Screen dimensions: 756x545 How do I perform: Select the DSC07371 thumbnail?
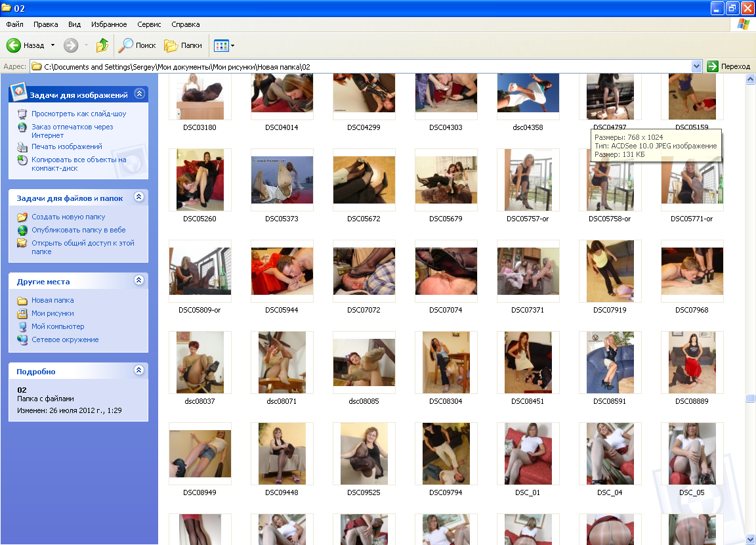click(528, 271)
